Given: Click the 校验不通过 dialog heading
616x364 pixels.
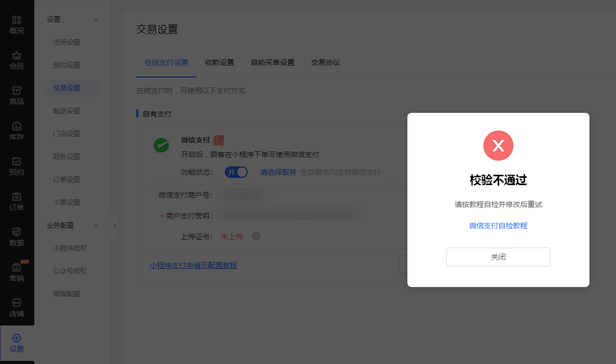Looking at the screenshot, I should click(498, 180).
